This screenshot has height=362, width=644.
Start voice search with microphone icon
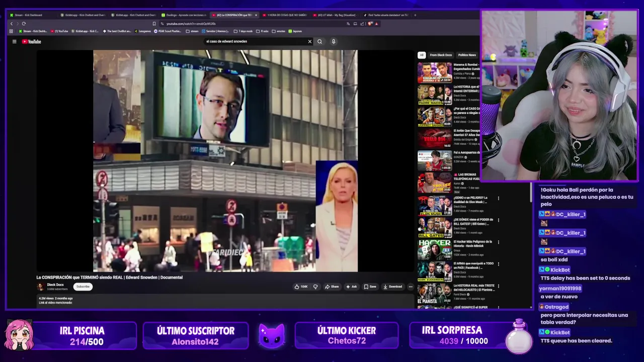pos(333,42)
